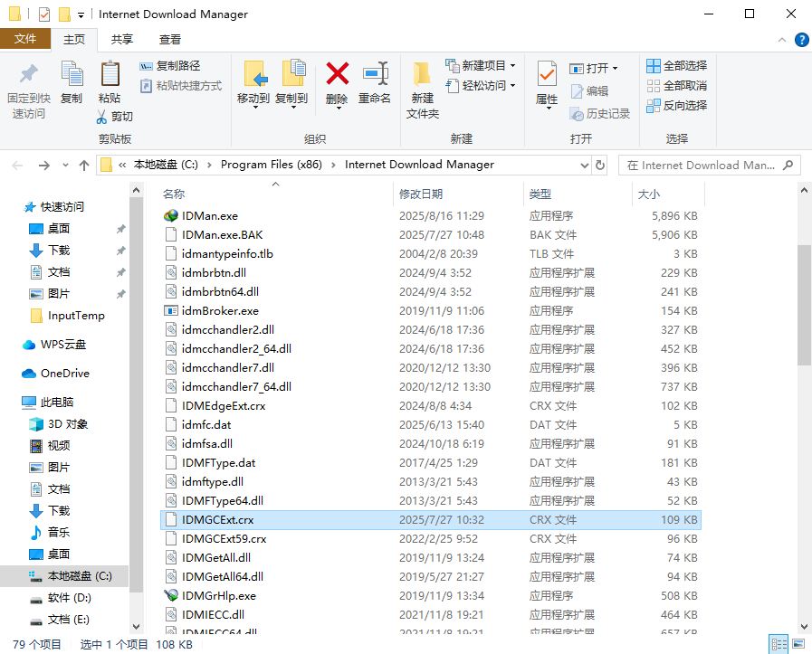The height and width of the screenshot is (654, 812).
Task: Click the History record icon
Action: pyautogui.click(x=577, y=114)
